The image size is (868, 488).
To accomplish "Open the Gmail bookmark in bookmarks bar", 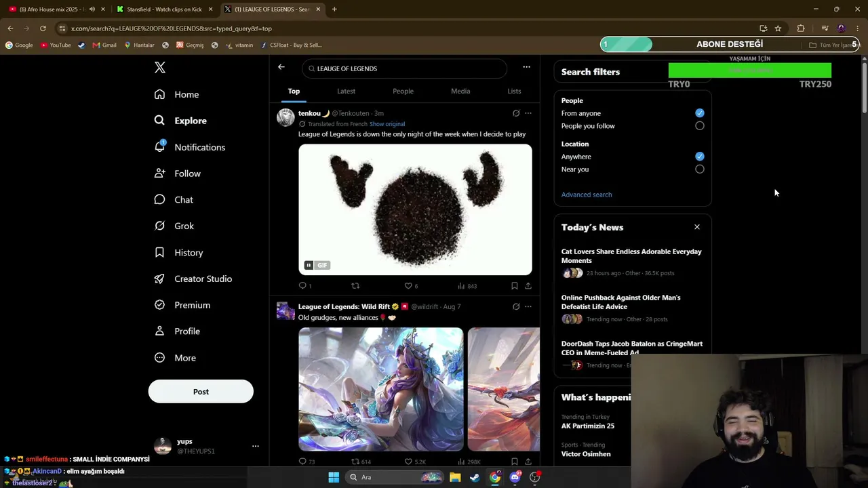I will click(104, 45).
